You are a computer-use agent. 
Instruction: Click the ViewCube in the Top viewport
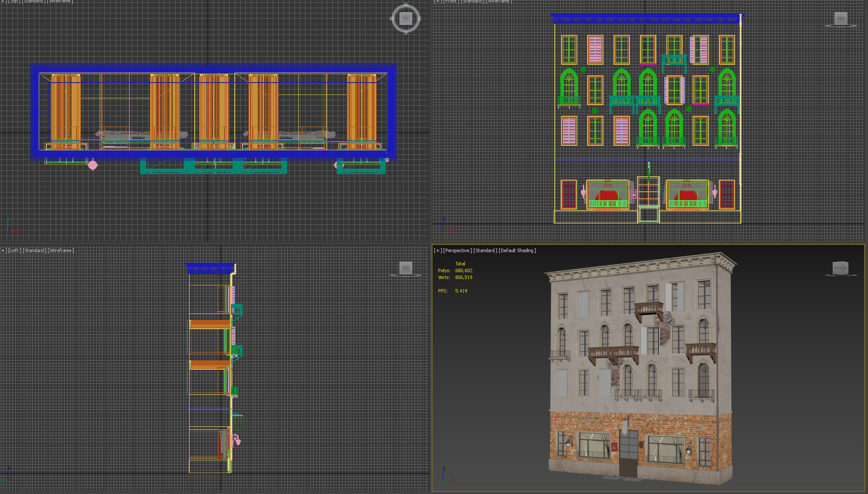point(406,19)
